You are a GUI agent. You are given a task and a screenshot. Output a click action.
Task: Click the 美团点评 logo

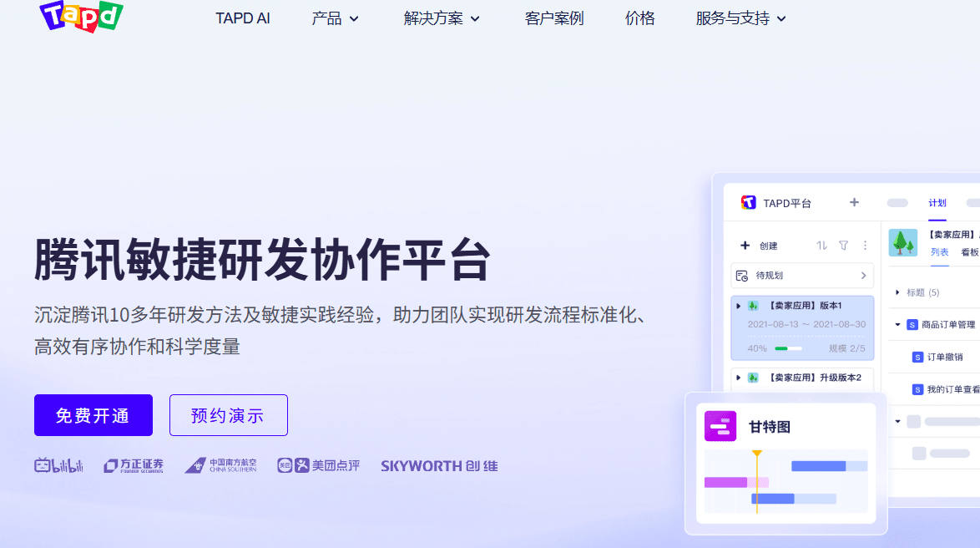tap(319, 465)
